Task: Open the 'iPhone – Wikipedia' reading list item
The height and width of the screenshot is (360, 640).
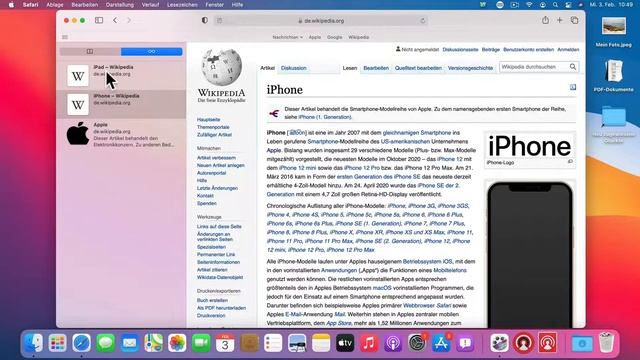Action: (x=121, y=104)
